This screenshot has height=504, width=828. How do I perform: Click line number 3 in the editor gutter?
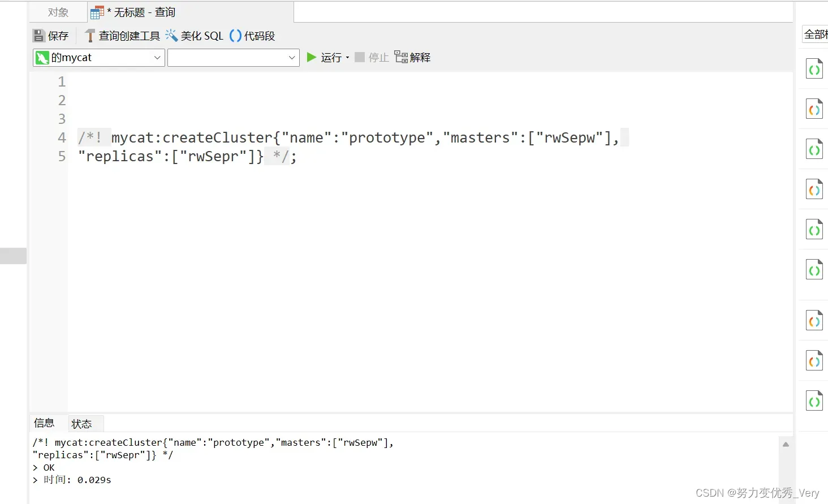coord(62,119)
